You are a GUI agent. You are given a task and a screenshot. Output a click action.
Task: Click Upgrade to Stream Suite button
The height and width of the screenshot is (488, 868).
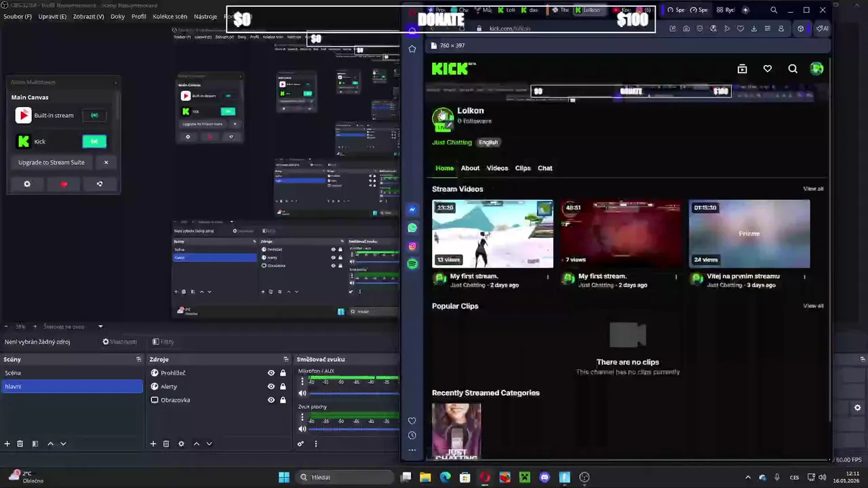52,163
